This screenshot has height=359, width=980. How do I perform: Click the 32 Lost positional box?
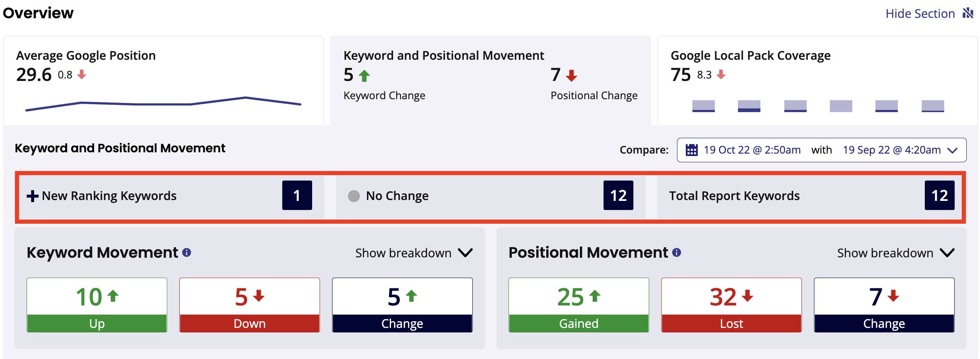point(731,305)
